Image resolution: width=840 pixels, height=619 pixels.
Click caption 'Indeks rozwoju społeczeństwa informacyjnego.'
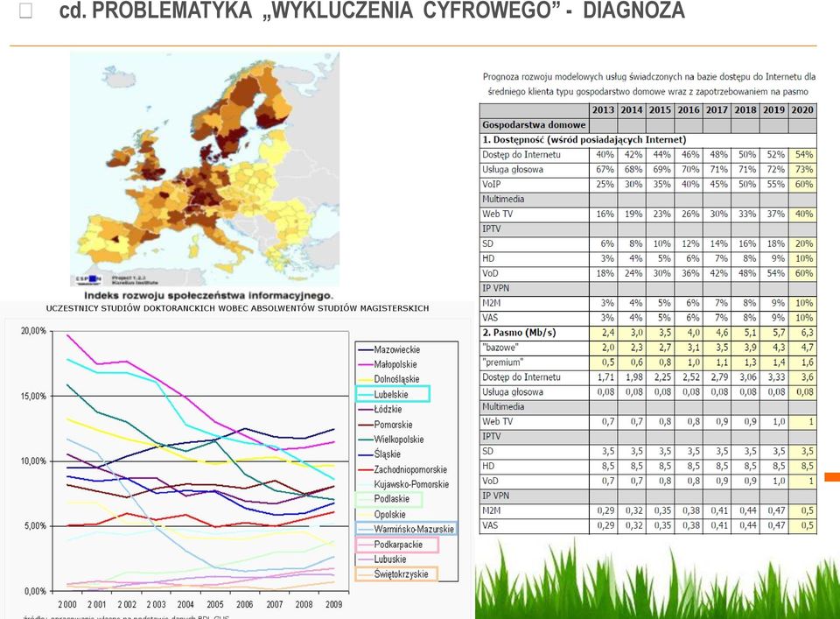coord(208,295)
